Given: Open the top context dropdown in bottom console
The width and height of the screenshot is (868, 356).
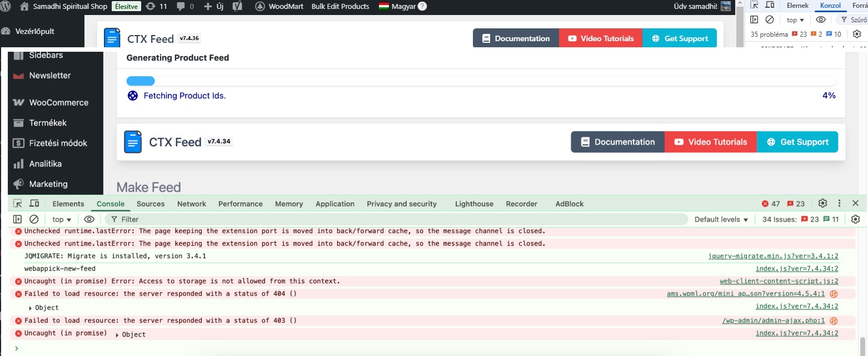Looking at the screenshot, I should point(62,219).
